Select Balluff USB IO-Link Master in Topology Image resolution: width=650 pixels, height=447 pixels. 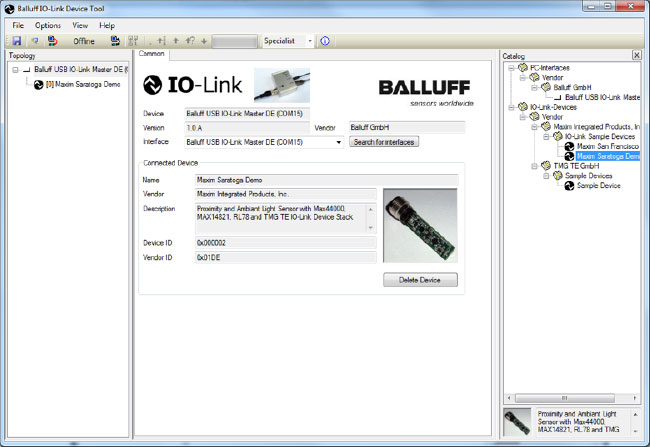(81, 69)
